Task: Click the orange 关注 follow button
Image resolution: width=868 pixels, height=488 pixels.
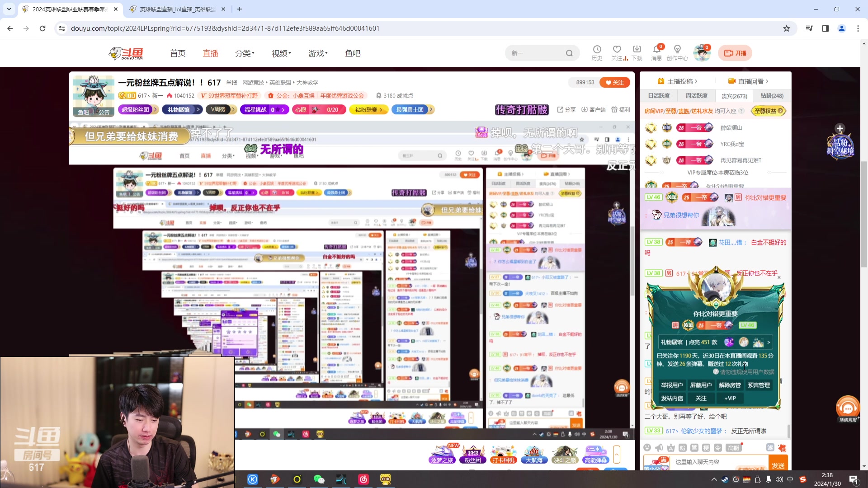Action: pyautogui.click(x=615, y=82)
